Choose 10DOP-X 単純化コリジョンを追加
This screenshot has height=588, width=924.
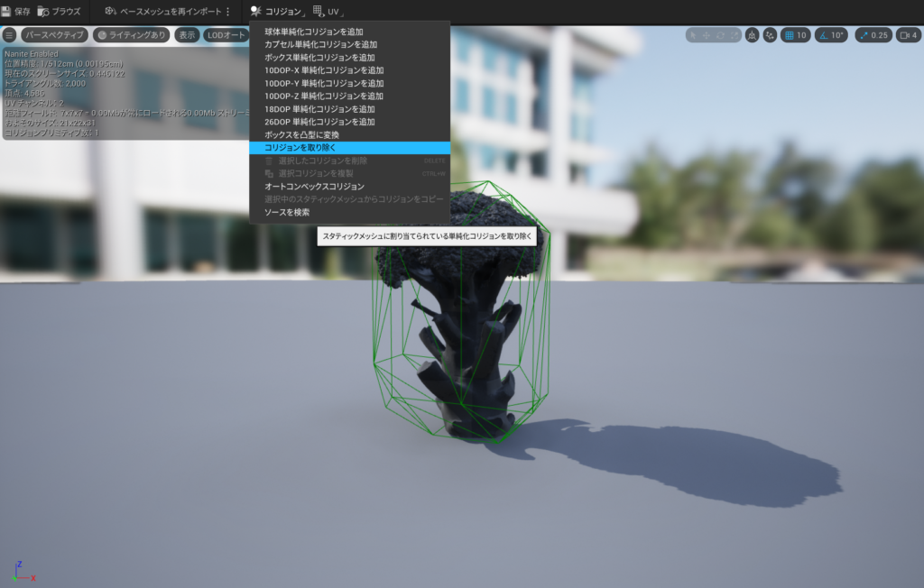click(349, 70)
